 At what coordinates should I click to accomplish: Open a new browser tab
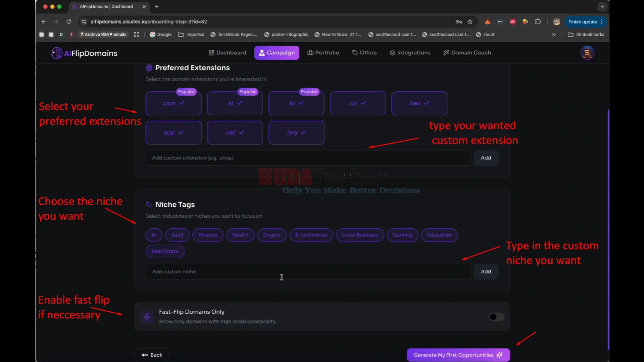pyautogui.click(x=157, y=6)
